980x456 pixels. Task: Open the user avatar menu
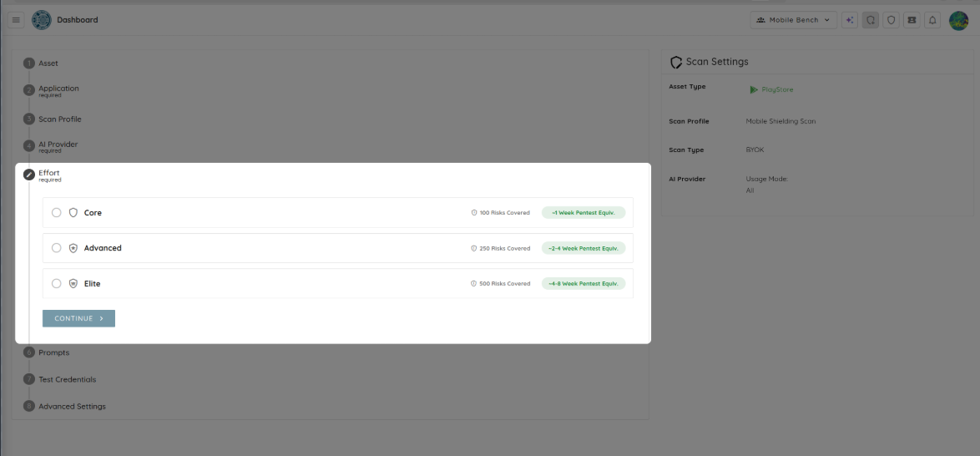[959, 20]
